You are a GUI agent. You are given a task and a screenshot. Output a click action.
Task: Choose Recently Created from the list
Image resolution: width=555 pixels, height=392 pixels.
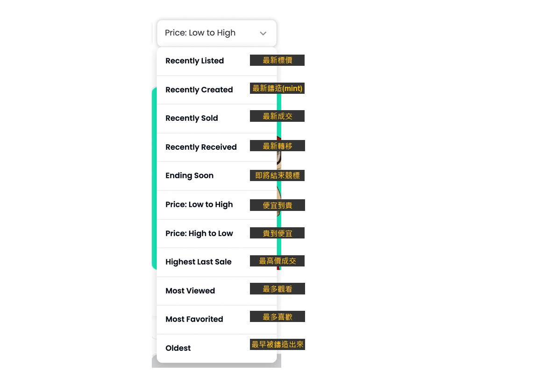click(x=217, y=90)
